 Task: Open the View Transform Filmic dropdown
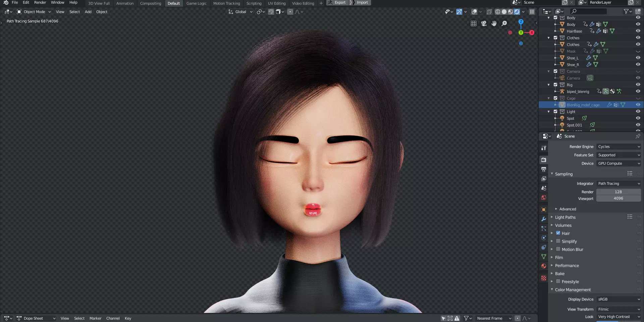point(619,309)
